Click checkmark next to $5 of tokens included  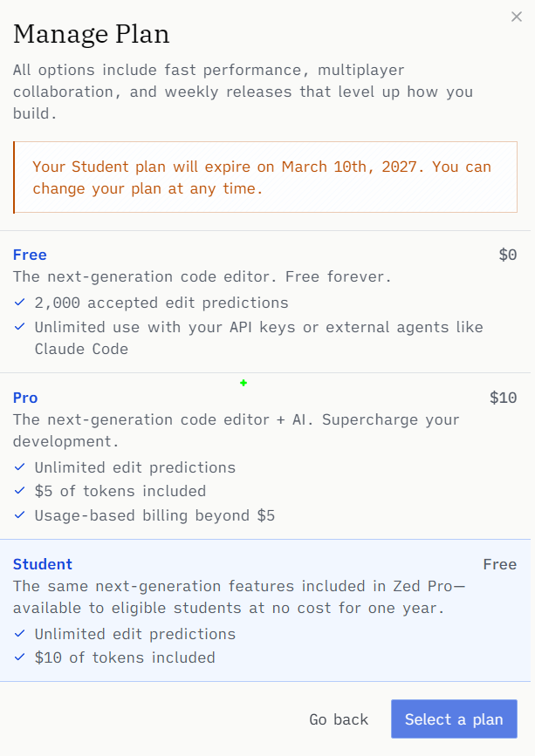point(19,490)
